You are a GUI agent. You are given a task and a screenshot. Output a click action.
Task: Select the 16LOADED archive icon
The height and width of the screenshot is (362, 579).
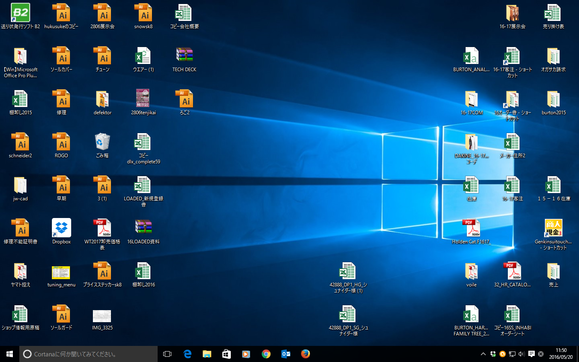(x=143, y=228)
